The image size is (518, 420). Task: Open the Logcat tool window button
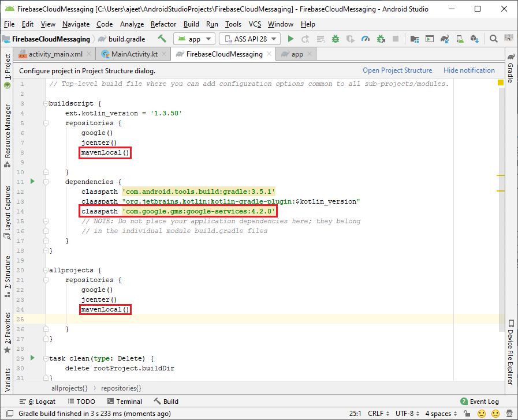(38, 402)
